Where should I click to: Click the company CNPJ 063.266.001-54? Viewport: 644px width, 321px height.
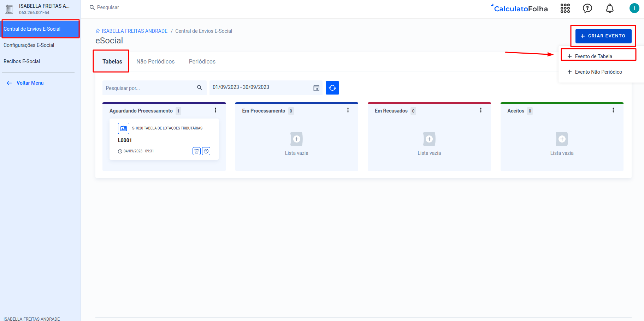tap(34, 13)
